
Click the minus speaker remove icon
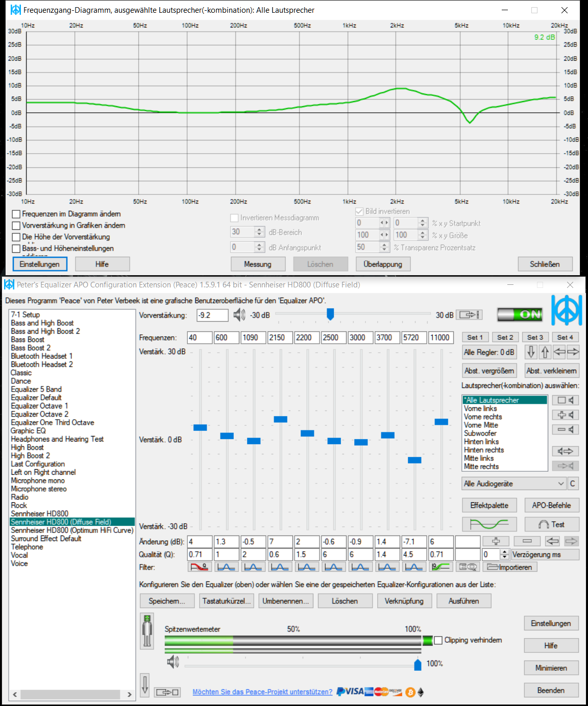point(566,430)
